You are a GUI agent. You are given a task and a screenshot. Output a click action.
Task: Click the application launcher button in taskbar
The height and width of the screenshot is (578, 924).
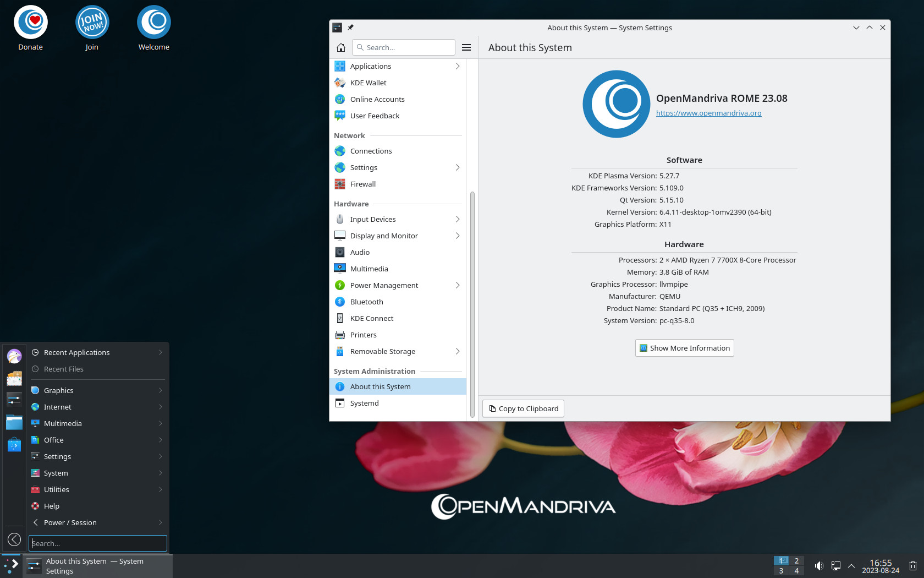12,566
